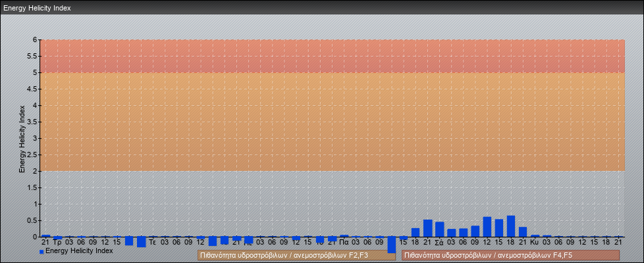Click the x-axis day label Τε
The width and height of the screenshot is (644, 263).
[153, 243]
